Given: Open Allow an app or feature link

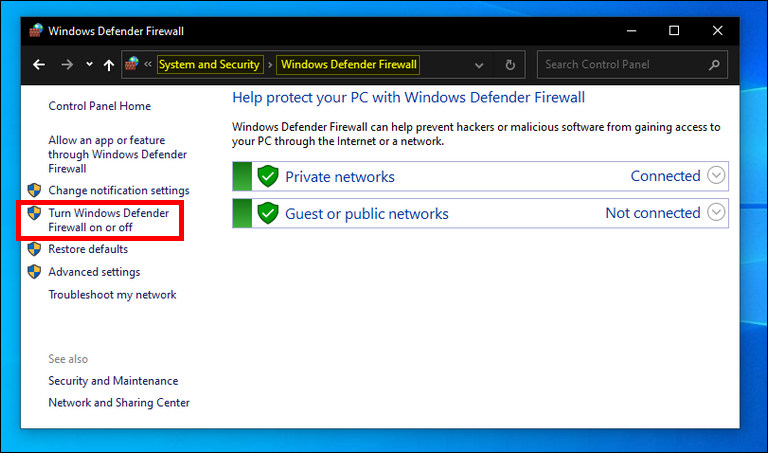Looking at the screenshot, I should point(118,154).
